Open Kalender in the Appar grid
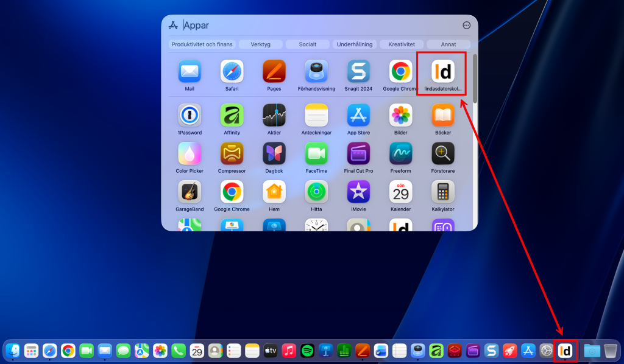 click(400, 192)
